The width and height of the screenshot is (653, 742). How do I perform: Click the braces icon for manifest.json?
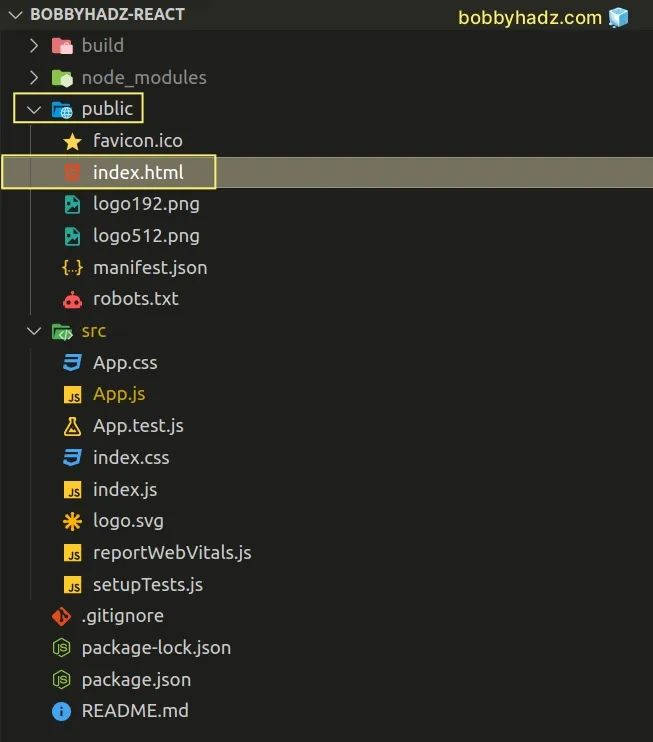(x=72, y=268)
